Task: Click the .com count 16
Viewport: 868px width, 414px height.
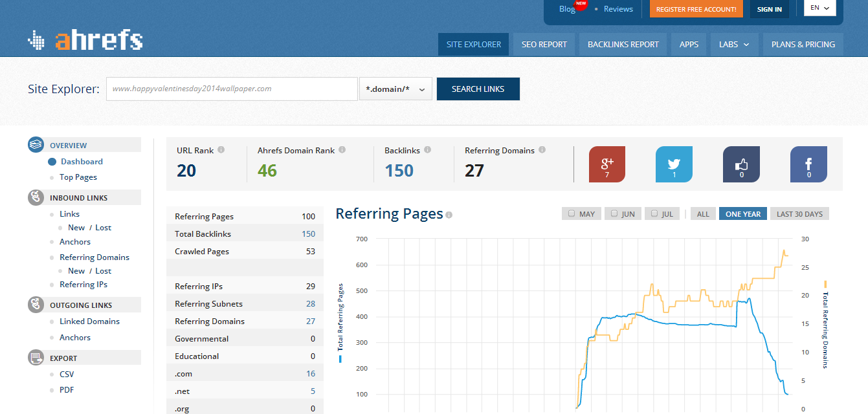Action: click(x=311, y=374)
